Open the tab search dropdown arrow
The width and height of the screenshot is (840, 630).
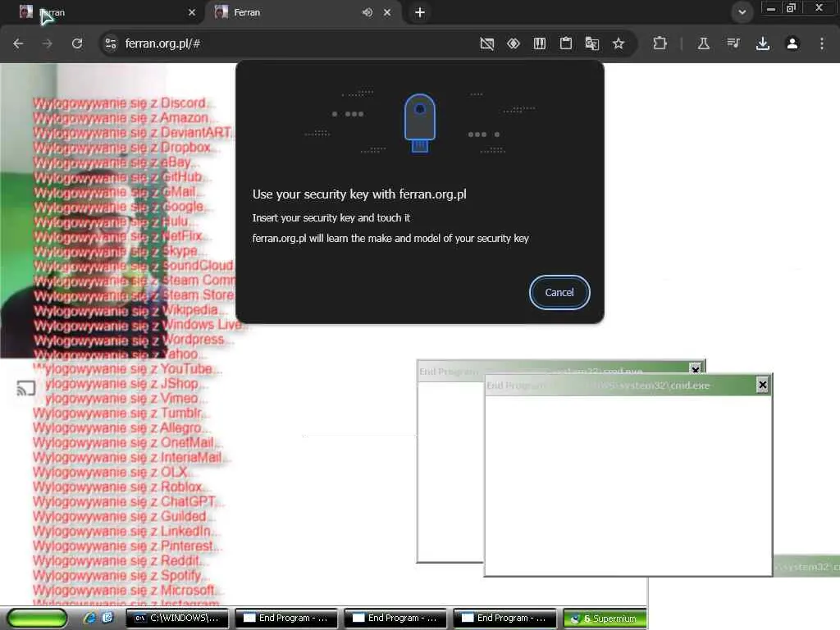pyautogui.click(x=742, y=12)
